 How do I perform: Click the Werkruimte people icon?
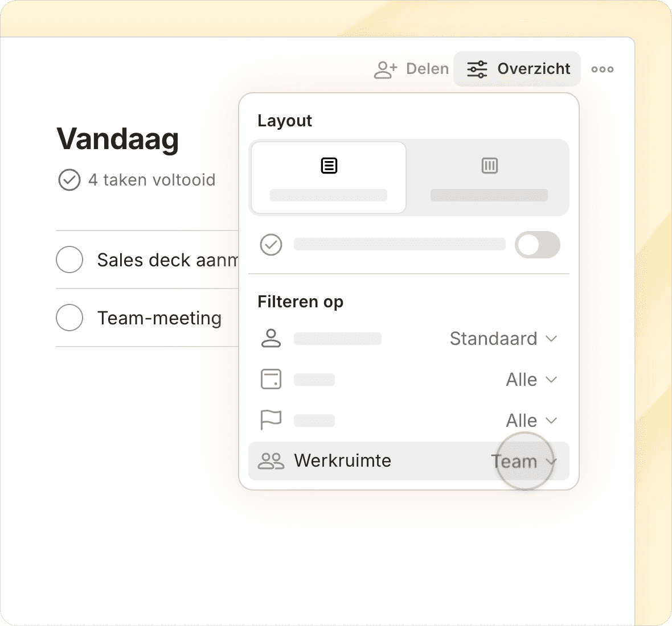pyautogui.click(x=271, y=461)
